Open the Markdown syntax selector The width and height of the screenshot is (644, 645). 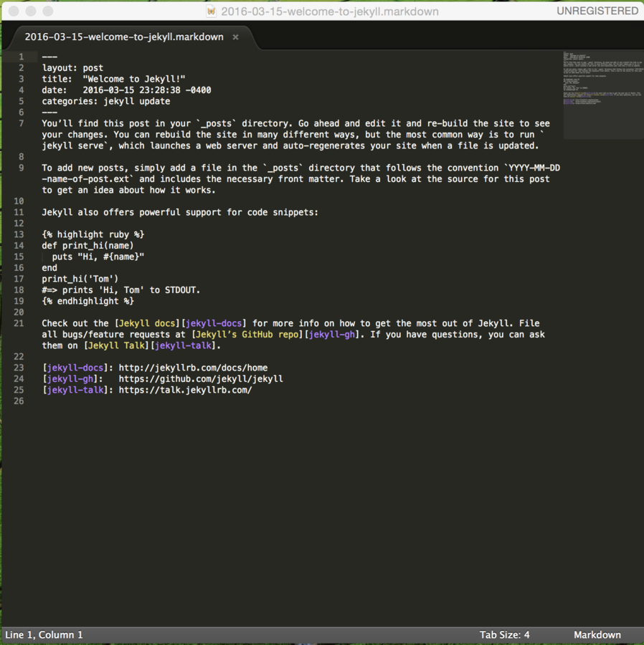click(x=597, y=635)
